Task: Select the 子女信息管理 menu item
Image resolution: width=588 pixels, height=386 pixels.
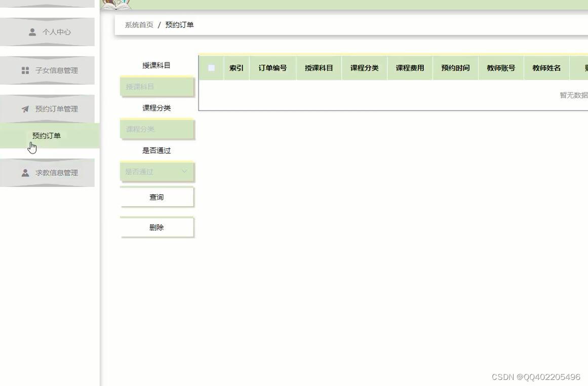Action: pos(57,69)
